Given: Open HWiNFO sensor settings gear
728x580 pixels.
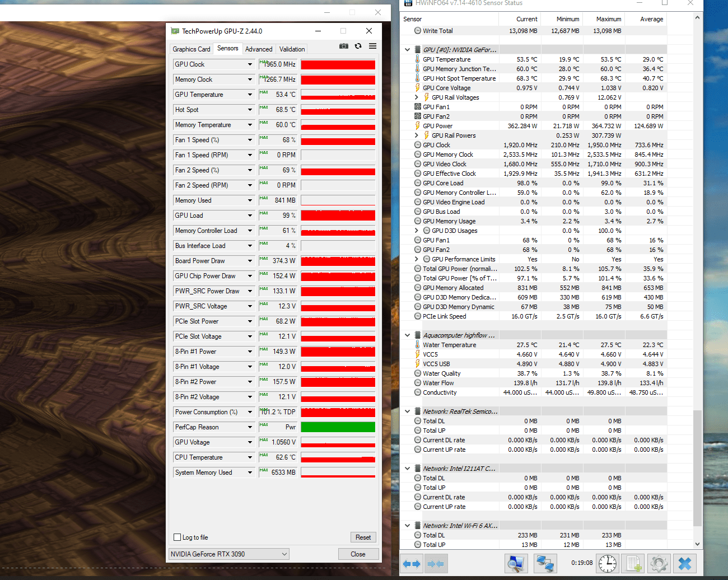Looking at the screenshot, I should 659,564.
